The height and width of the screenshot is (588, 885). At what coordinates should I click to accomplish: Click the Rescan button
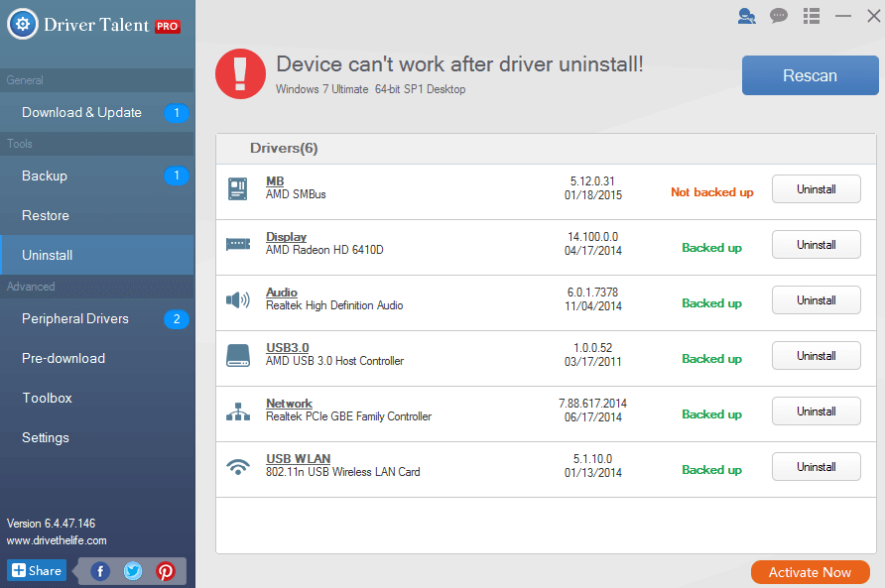tap(810, 74)
